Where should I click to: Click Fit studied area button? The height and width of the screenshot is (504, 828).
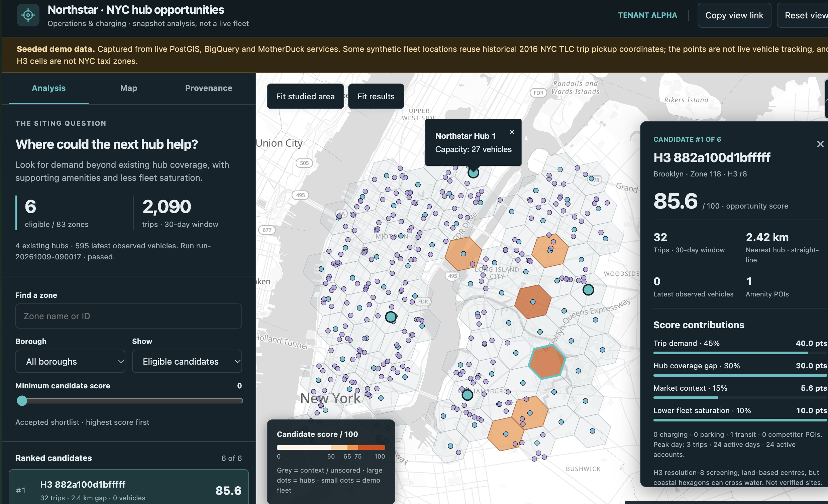click(x=305, y=96)
